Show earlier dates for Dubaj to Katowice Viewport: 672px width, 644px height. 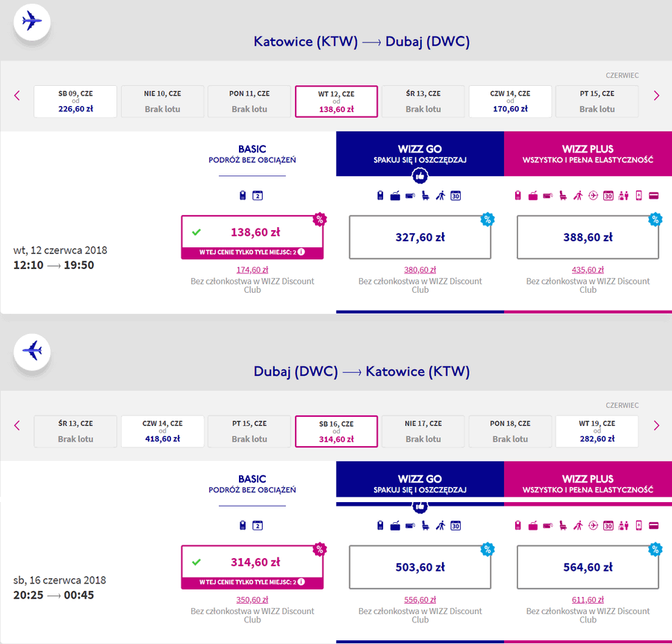[17, 425]
